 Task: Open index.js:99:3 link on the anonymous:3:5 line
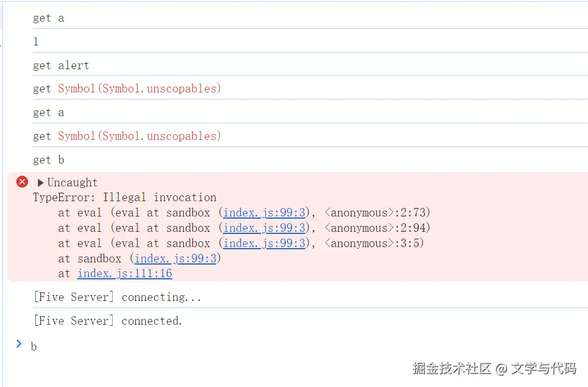(x=264, y=243)
